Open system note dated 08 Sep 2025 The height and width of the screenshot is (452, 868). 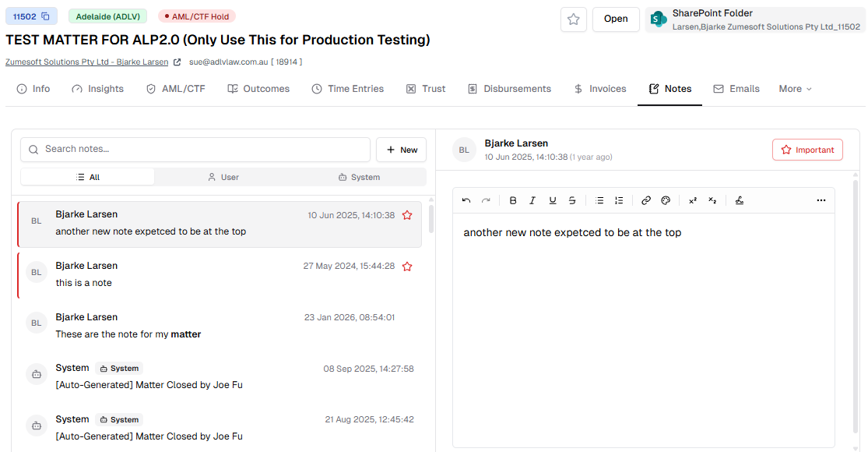click(x=220, y=376)
